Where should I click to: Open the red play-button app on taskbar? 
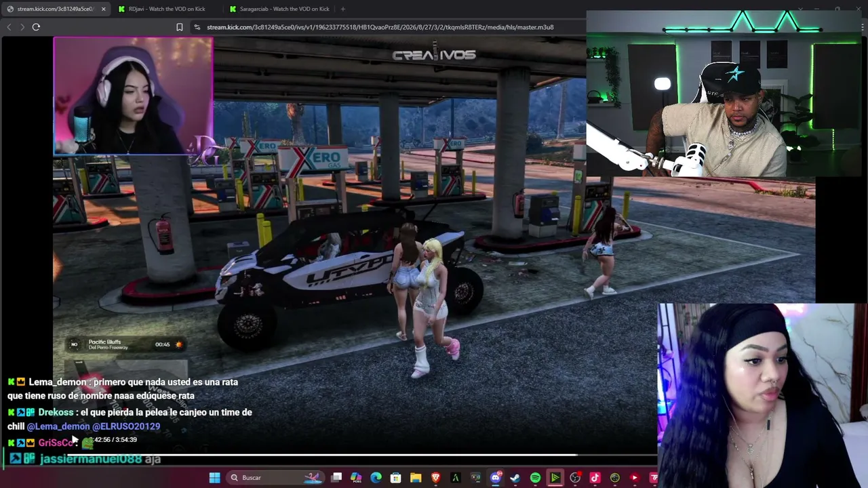(635, 478)
